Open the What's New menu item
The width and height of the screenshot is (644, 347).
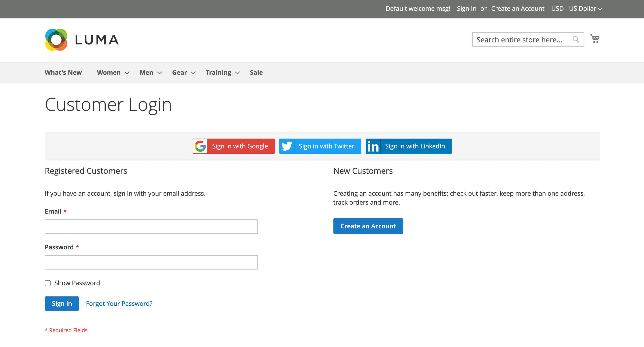[x=63, y=73]
